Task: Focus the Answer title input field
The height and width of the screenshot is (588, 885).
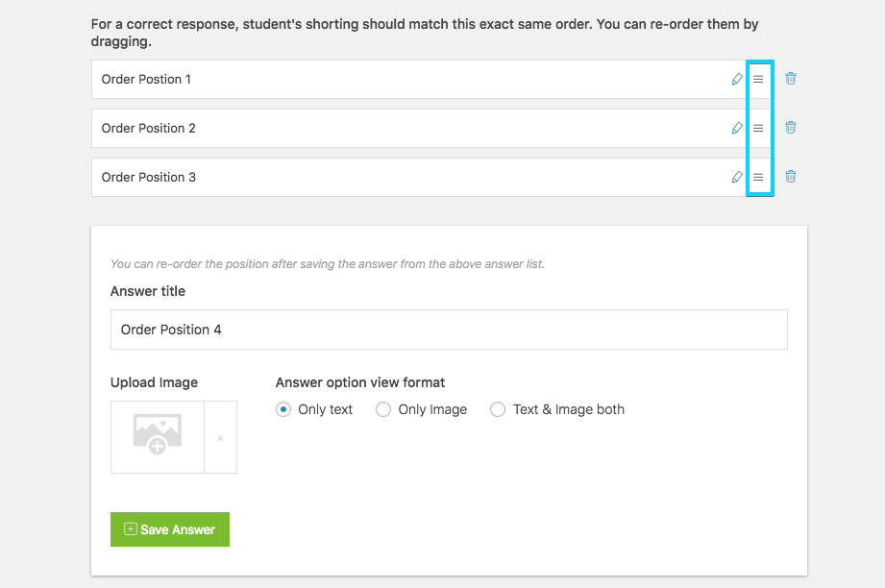Action: click(449, 330)
